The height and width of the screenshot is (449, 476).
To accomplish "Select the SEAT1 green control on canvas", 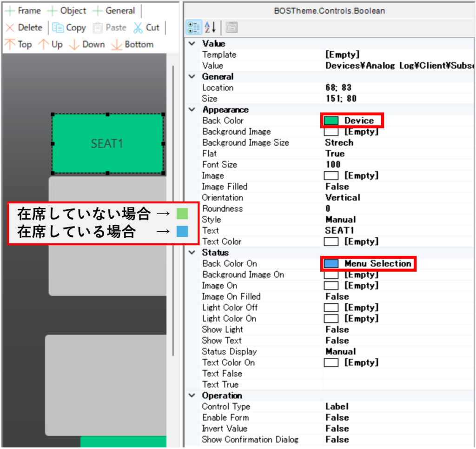I will (x=107, y=144).
